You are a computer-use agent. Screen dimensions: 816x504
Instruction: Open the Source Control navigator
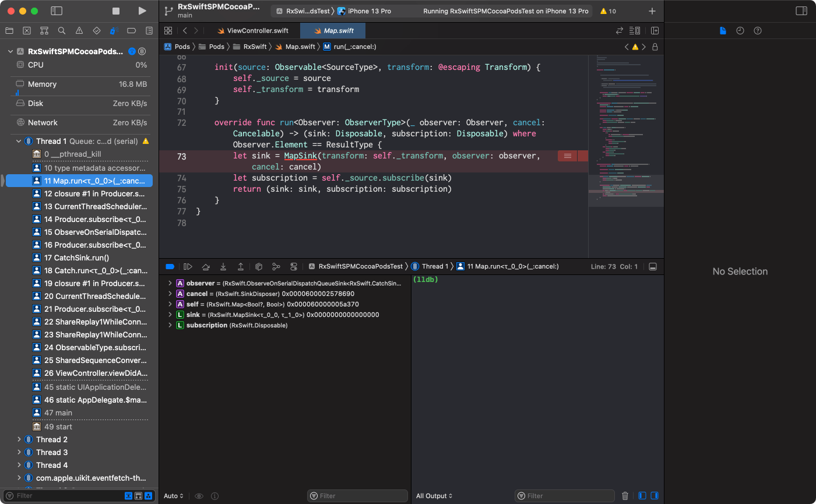point(26,30)
